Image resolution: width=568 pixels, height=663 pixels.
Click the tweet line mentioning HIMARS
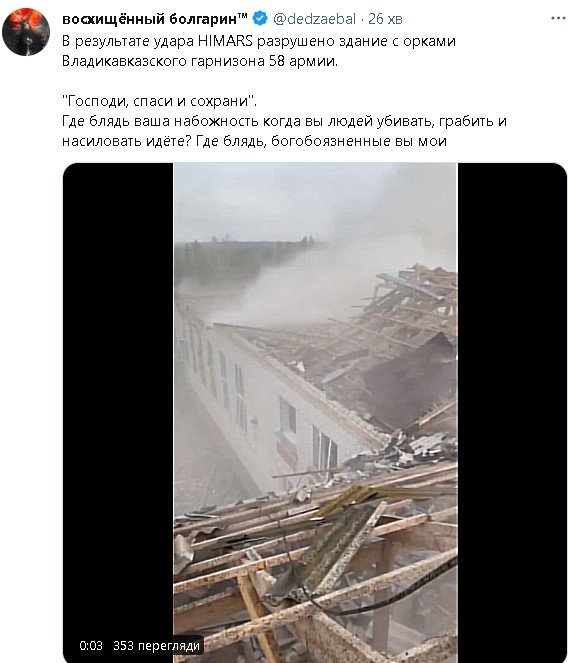click(x=259, y=41)
